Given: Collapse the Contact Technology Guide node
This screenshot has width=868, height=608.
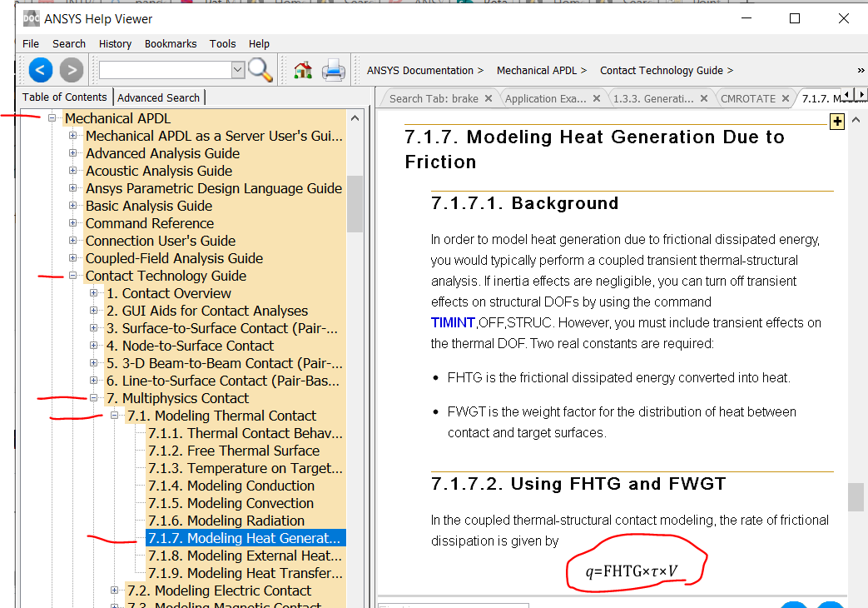Looking at the screenshot, I should tap(73, 276).
